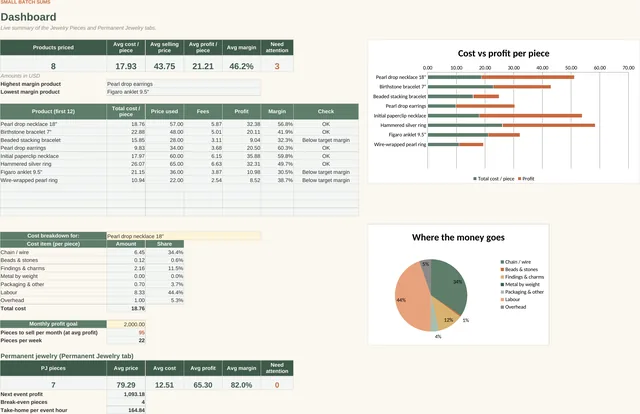Viewport: 640px width, 414px height.
Task: Select the Beaded stacking bracelet table row name
Action: tap(31, 140)
